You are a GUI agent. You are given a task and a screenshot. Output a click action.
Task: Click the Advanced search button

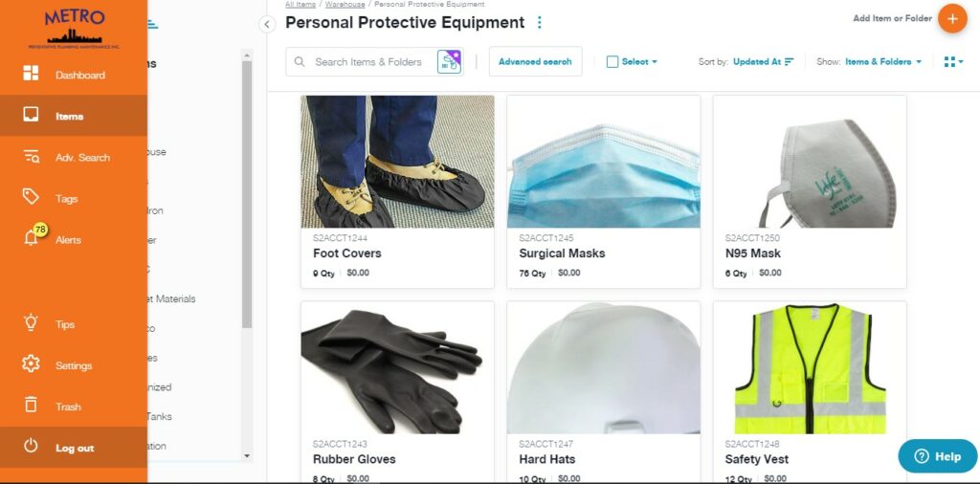point(535,62)
